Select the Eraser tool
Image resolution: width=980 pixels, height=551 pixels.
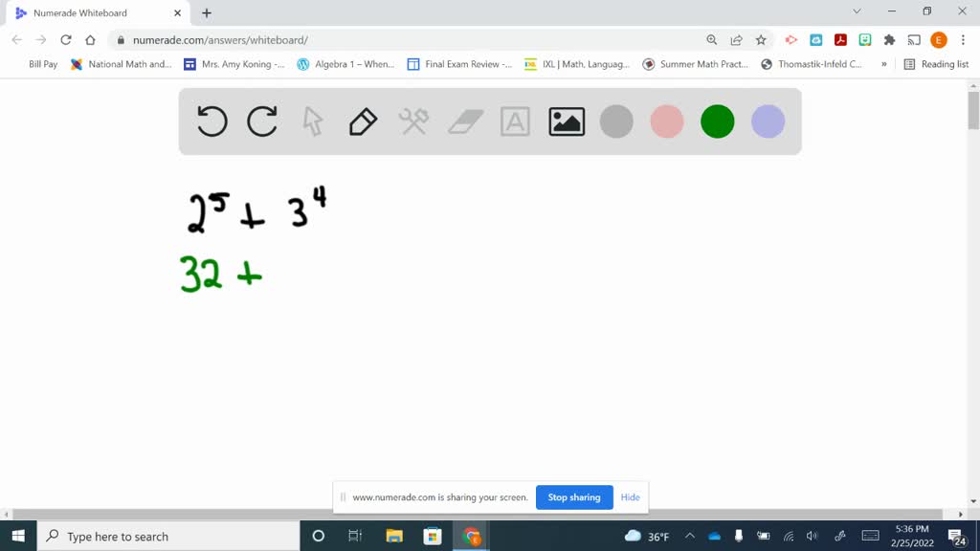463,121
